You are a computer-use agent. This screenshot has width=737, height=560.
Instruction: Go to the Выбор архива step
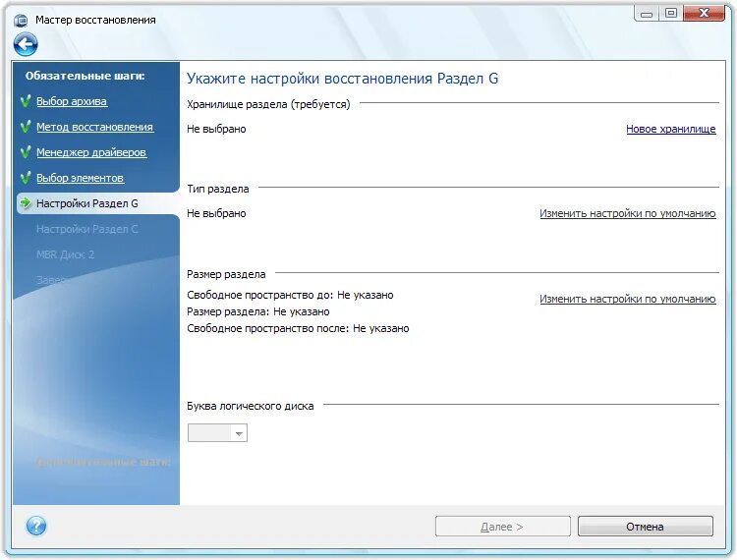coord(72,101)
